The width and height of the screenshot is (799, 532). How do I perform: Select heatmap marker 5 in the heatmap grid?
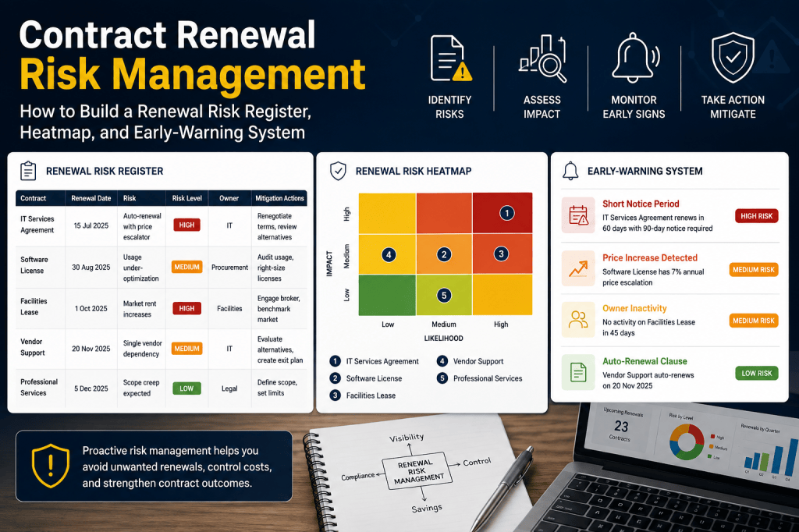[x=444, y=295]
